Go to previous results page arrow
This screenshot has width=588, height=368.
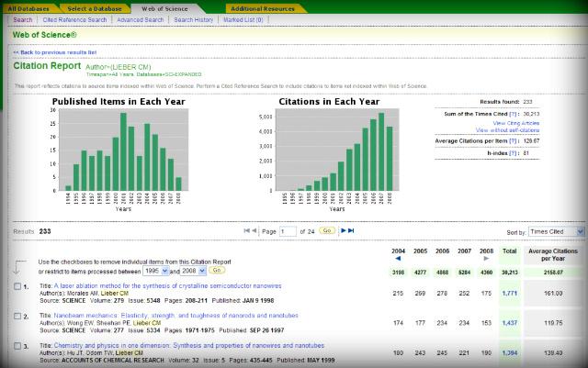click(x=254, y=231)
